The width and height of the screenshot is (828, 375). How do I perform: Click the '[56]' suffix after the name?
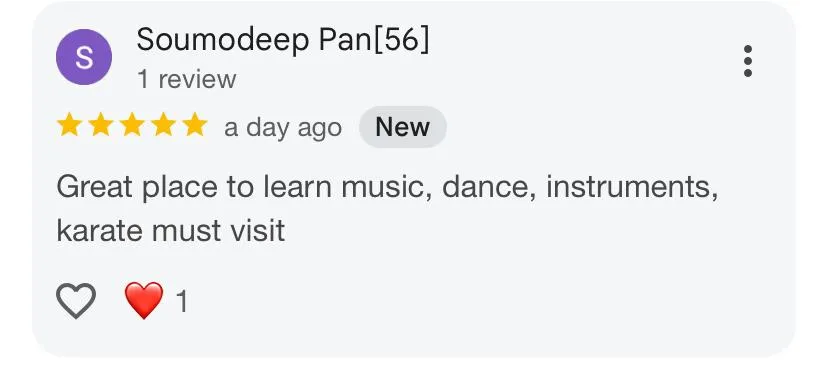402,40
